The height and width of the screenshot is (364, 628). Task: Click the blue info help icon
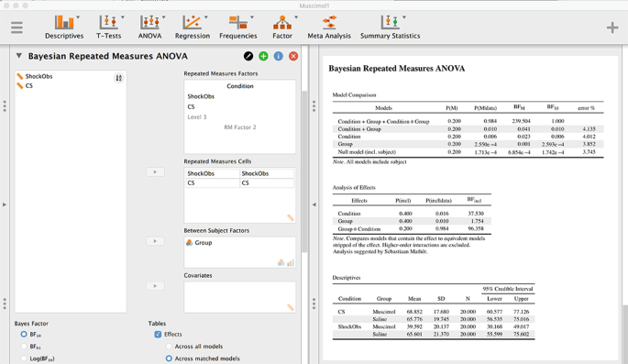pyautogui.click(x=279, y=56)
